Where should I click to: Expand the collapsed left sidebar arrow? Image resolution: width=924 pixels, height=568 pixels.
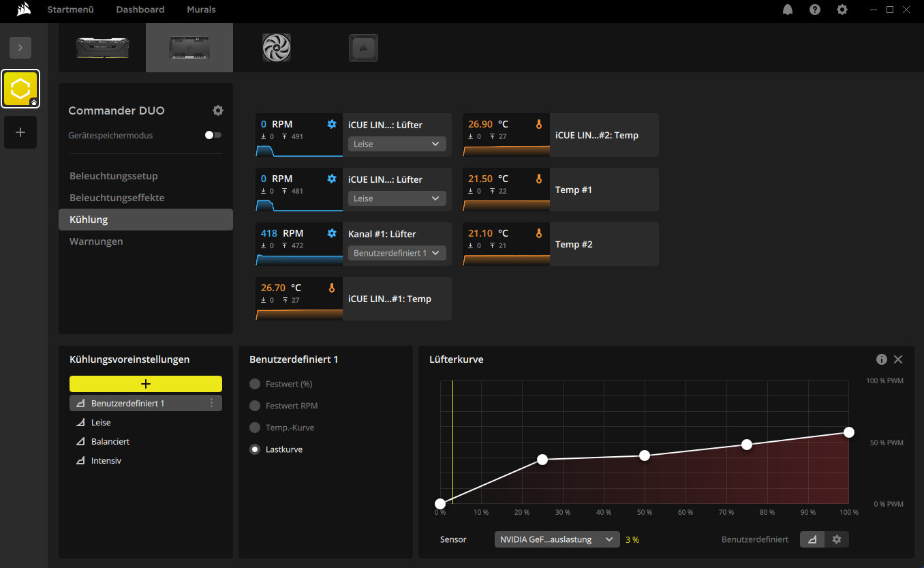(x=20, y=48)
